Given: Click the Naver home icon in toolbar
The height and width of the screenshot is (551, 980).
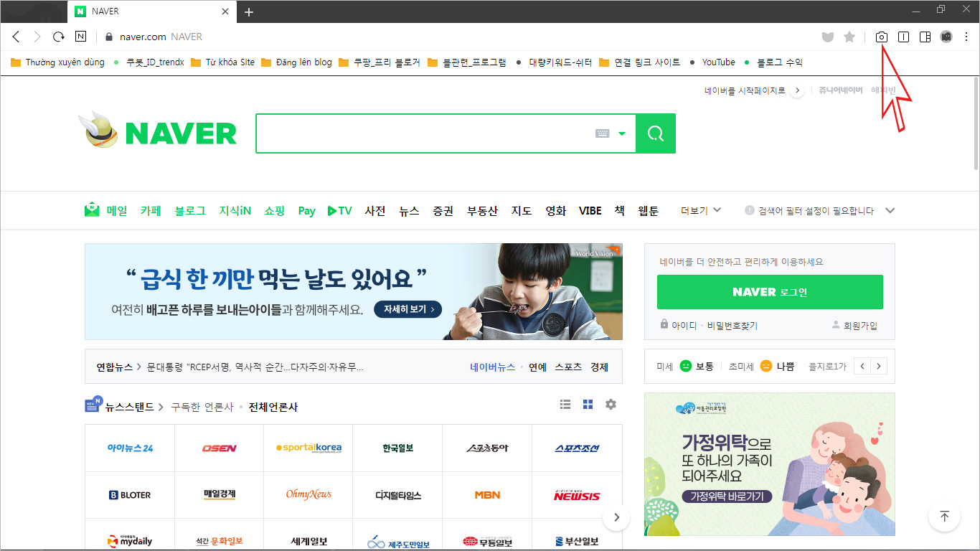Looking at the screenshot, I should coord(80,37).
